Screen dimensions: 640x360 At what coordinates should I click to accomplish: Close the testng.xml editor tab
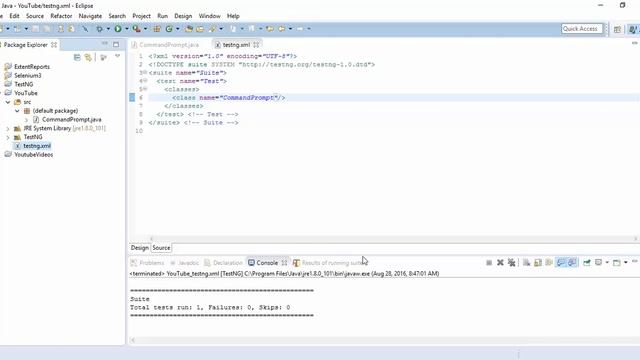click(256, 44)
